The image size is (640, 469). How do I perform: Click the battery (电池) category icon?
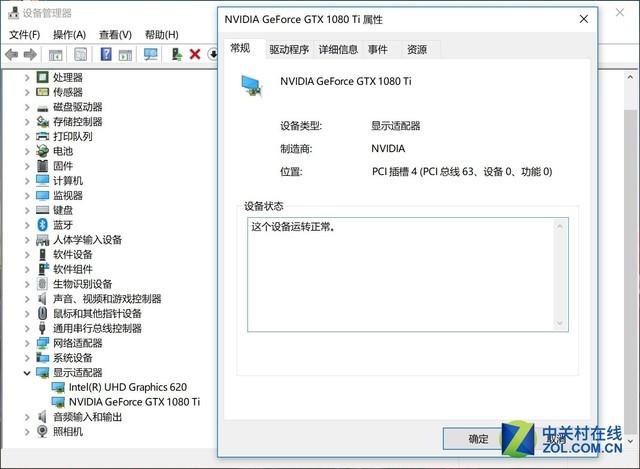tap(42, 151)
